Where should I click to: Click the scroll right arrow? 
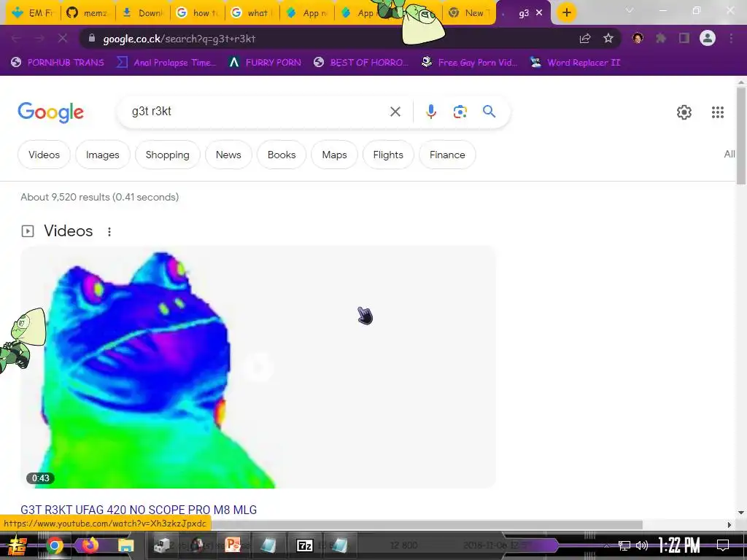pos(729,525)
